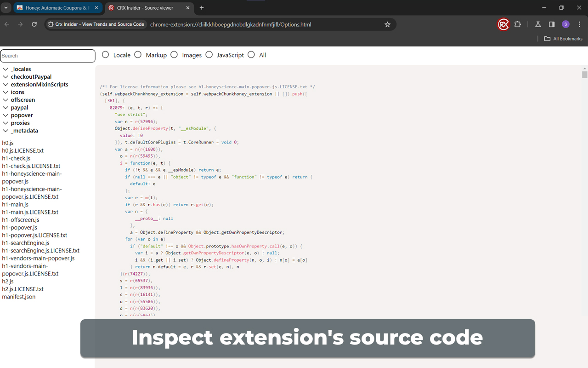The width and height of the screenshot is (588, 368).
Task: Open the profile avatar menu
Action: 565,24
